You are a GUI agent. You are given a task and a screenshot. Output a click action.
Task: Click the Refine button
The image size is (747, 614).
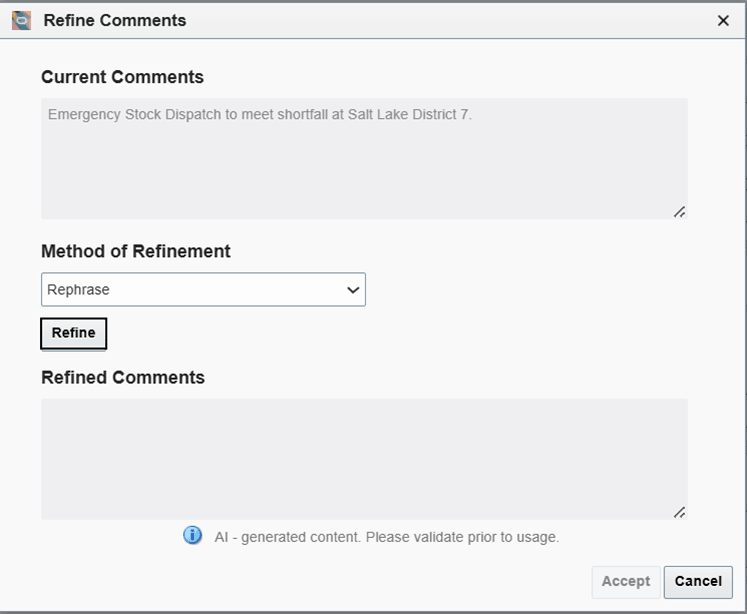pos(73,333)
